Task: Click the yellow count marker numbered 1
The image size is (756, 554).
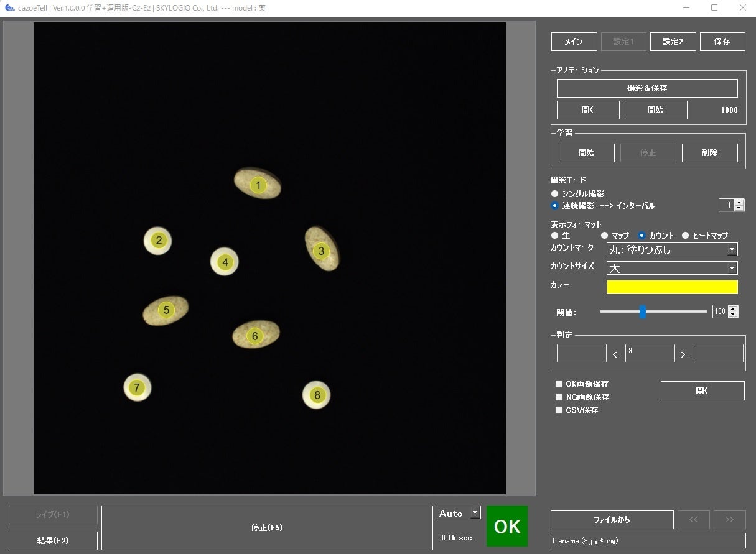Action: pyautogui.click(x=258, y=185)
